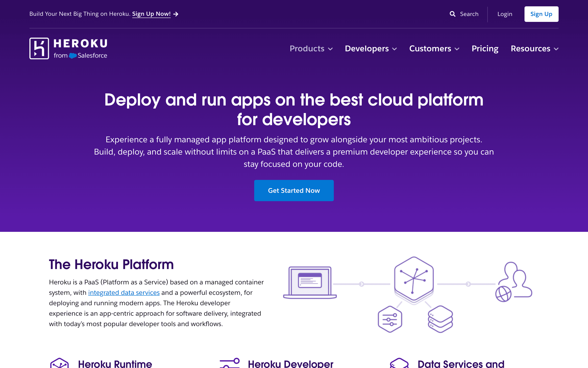Image resolution: width=588 pixels, height=368 pixels.
Task: Click the 'Deploy and run apps' headline
Action: [294, 110]
